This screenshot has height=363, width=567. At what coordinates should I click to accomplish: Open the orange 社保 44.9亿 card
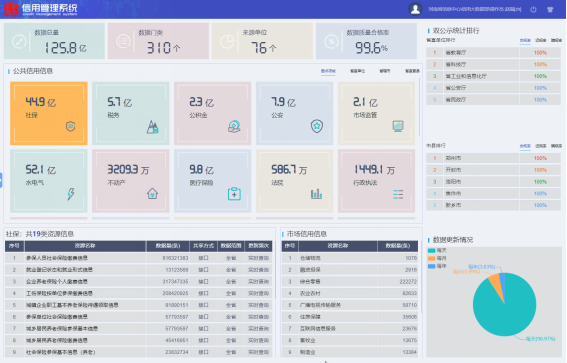point(49,113)
